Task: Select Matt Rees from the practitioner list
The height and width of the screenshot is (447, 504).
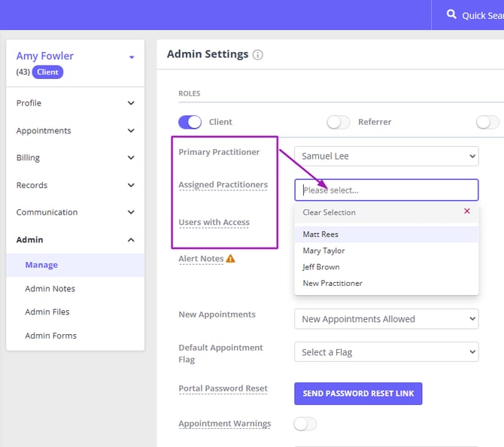Action: coord(320,235)
